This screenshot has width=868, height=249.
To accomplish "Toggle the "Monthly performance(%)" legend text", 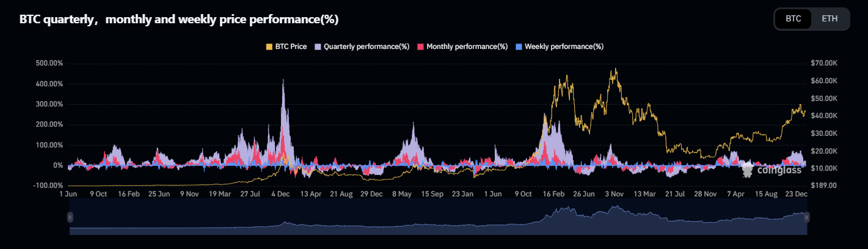I will click(467, 46).
